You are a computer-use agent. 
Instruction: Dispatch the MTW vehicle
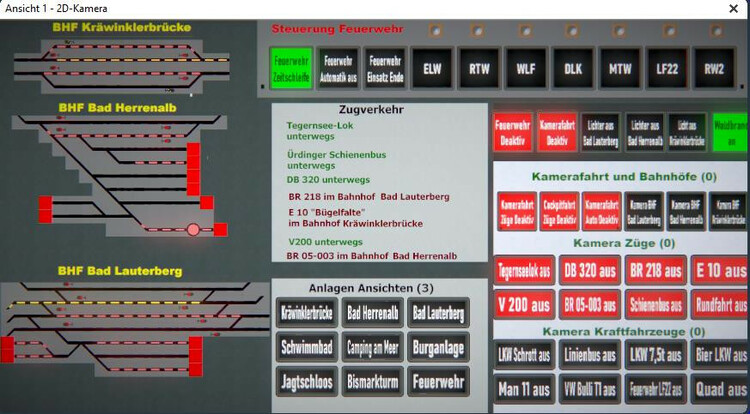619,68
